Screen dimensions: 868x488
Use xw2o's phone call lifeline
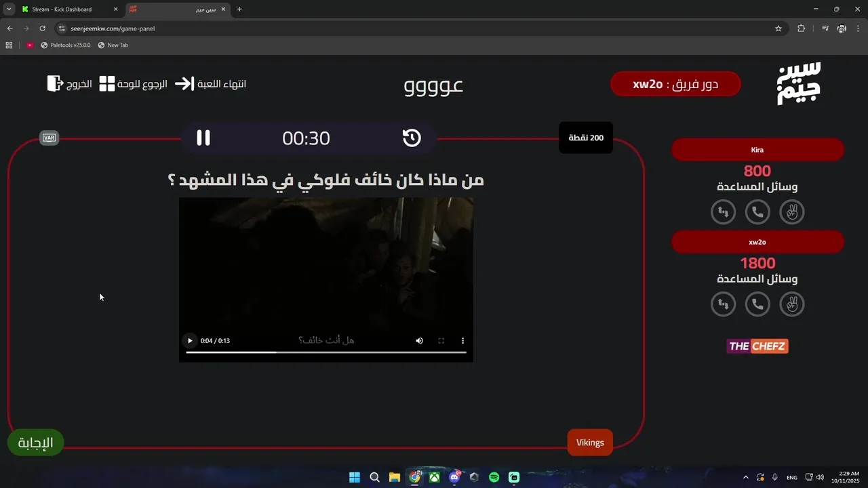(x=757, y=304)
